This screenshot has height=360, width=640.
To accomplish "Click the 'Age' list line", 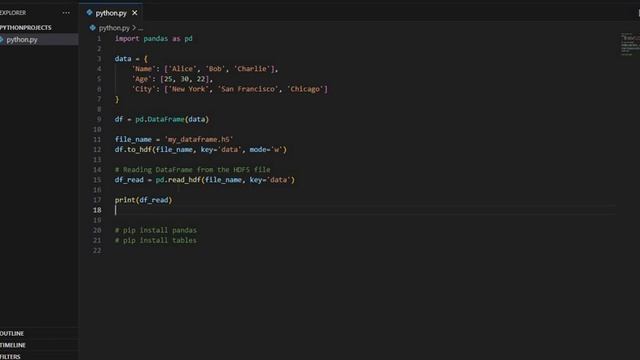I will tap(172, 79).
